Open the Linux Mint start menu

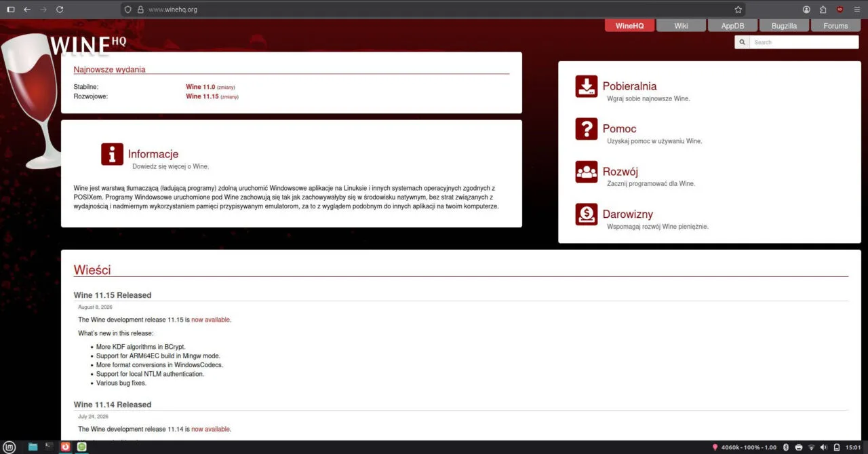(x=10, y=447)
